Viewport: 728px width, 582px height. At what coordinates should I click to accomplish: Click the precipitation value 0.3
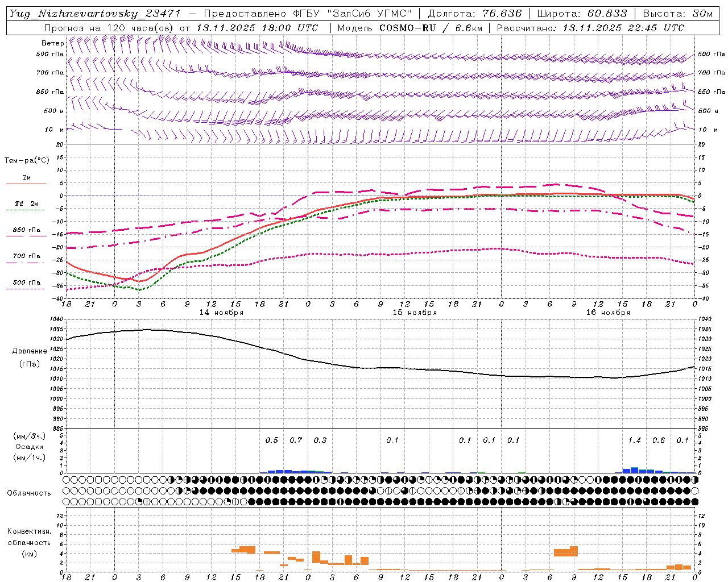[x=320, y=440]
